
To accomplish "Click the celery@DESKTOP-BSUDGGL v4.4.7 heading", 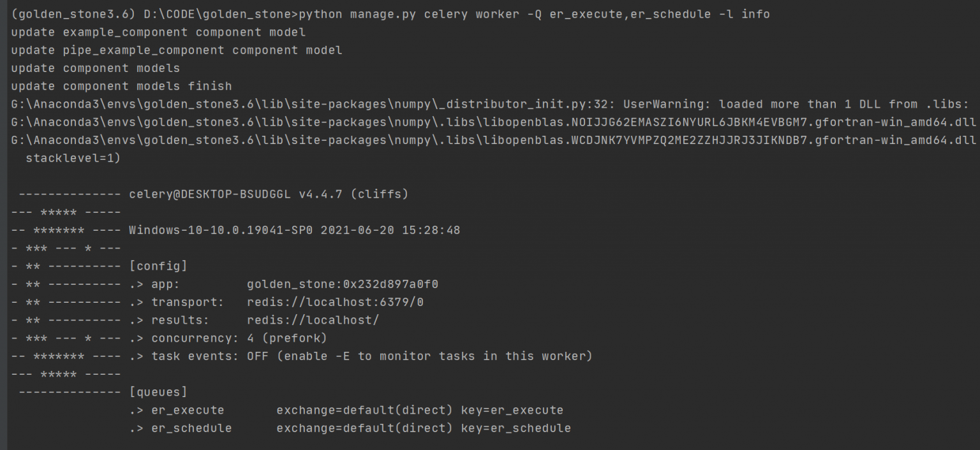I will coord(268,194).
